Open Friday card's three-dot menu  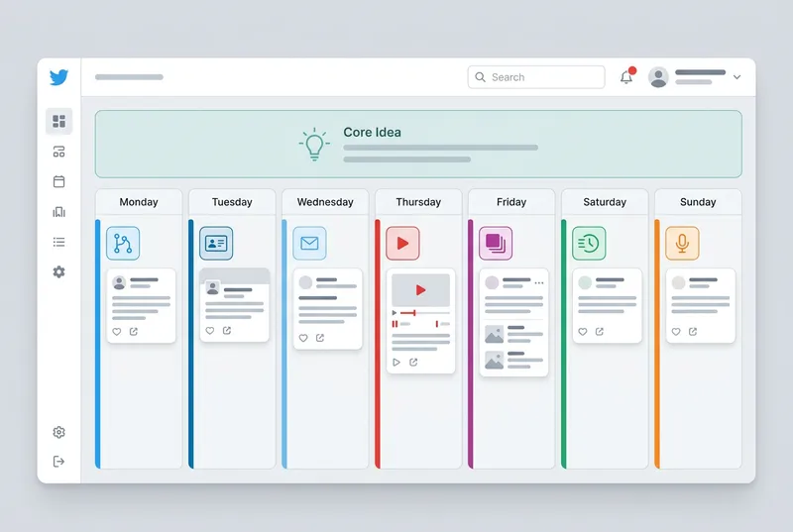539,282
